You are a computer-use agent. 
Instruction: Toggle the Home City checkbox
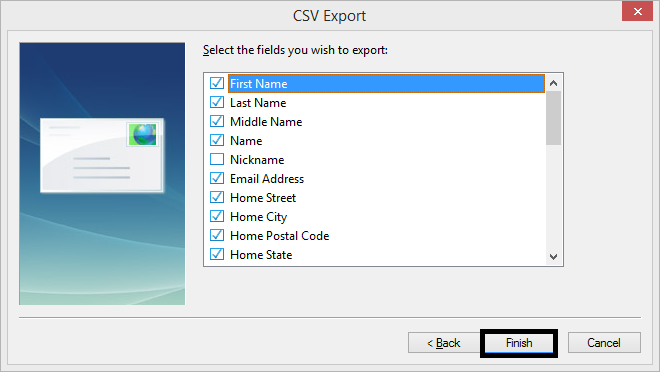pyautogui.click(x=217, y=216)
